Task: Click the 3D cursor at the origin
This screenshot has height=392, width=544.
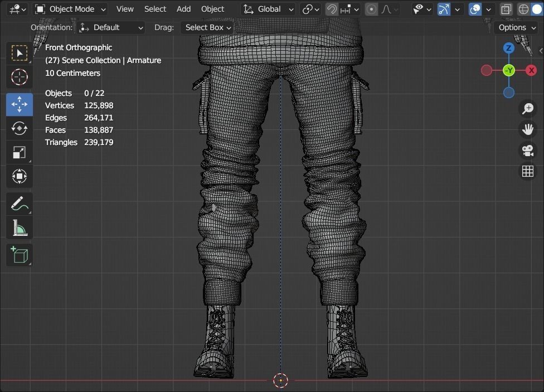Action: (280, 380)
